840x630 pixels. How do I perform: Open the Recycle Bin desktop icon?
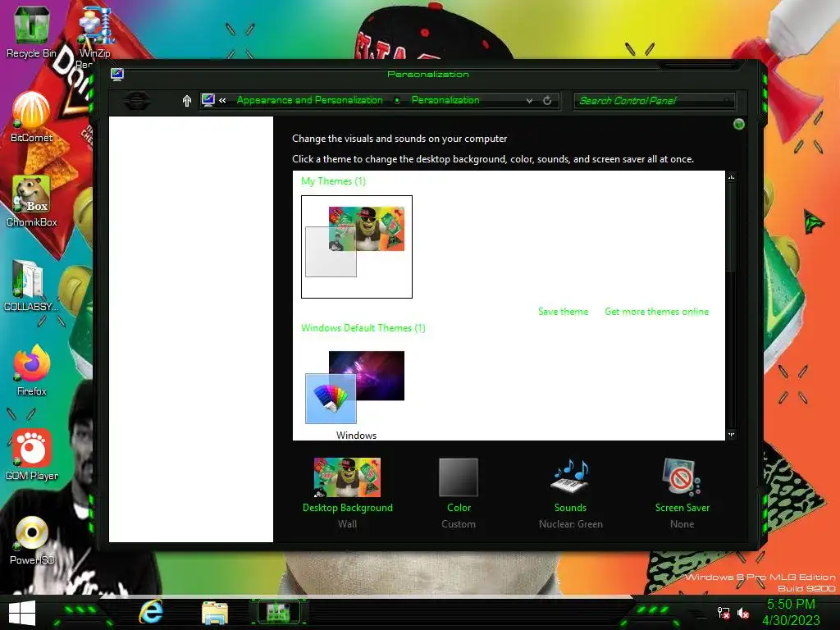31,31
